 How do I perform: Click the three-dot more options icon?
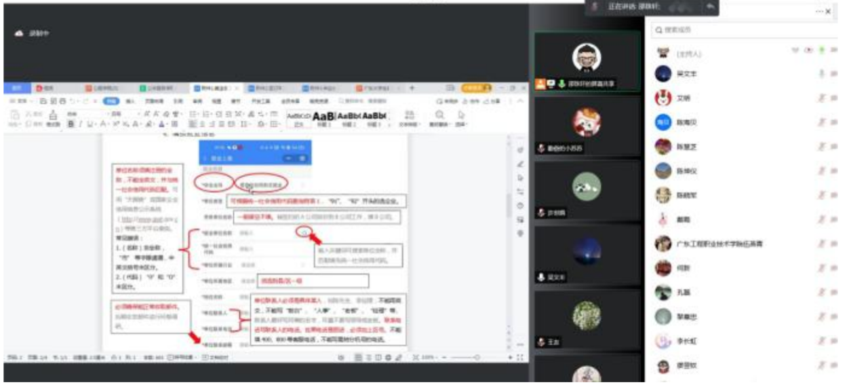[x=818, y=12]
